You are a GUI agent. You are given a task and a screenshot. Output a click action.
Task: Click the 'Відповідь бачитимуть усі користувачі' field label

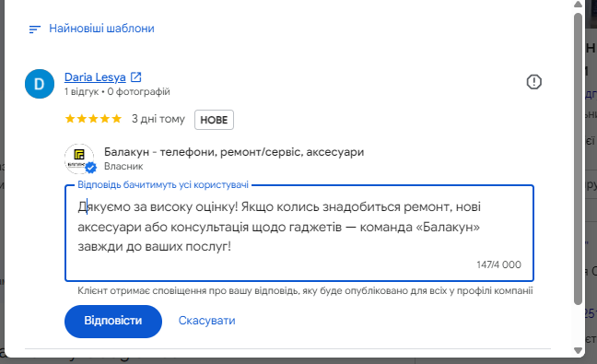163,184
